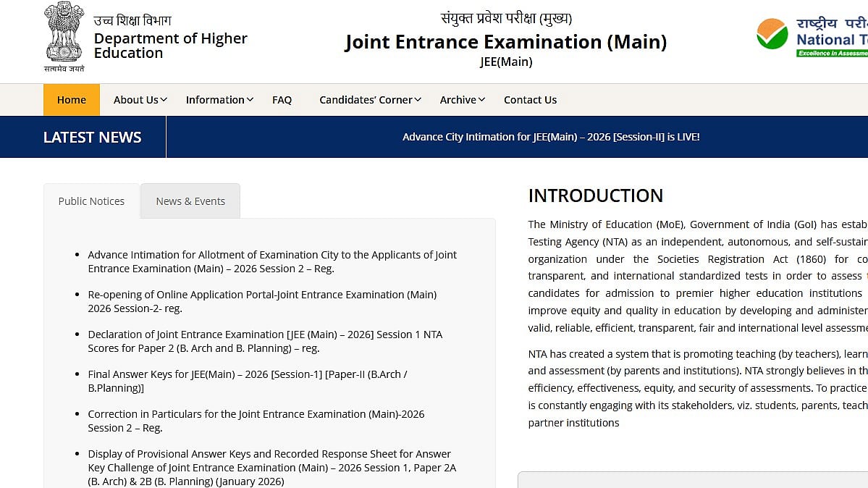Expand the Information dropdown menu
The image size is (868, 488).
tap(219, 100)
